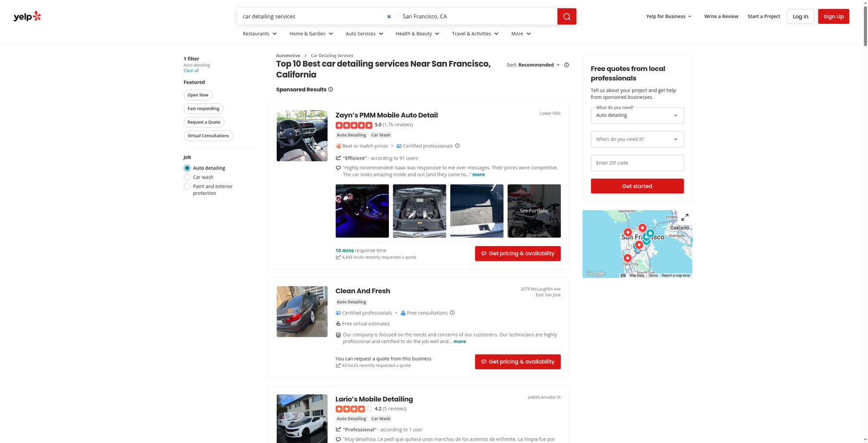868x443 pixels.
Task: Open Start a Project
Action: click(764, 16)
